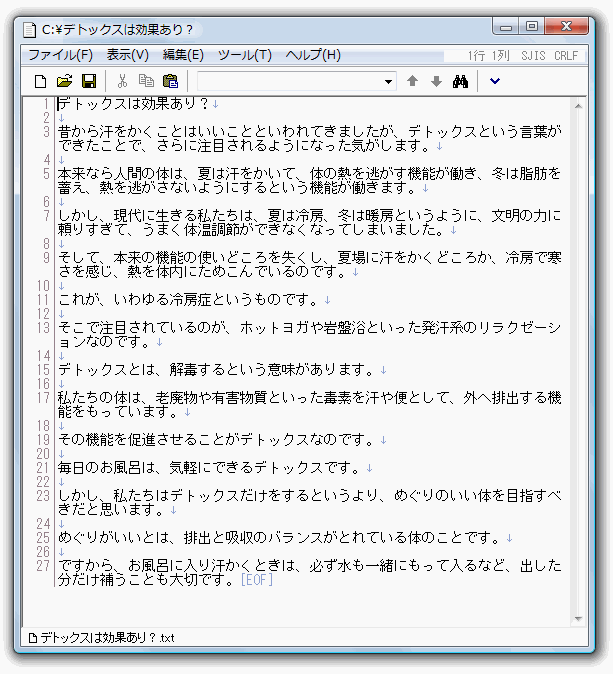
Task: Click line 7 text しかし、現代に生きる私たちは
Action: [155, 216]
